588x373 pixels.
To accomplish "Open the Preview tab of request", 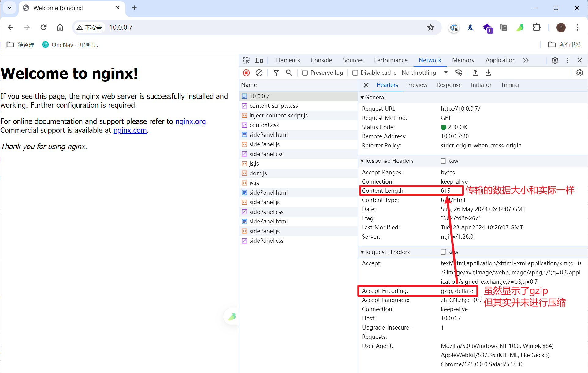I will (x=417, y=85).
